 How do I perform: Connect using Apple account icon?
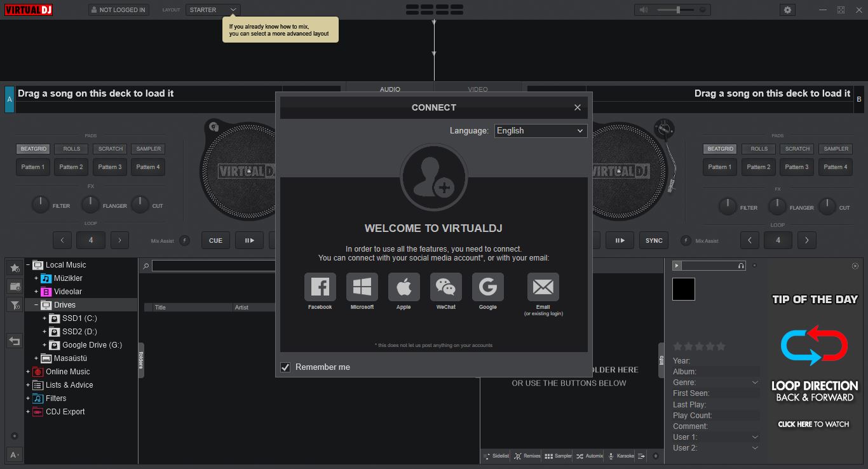[x=403, y=287]
